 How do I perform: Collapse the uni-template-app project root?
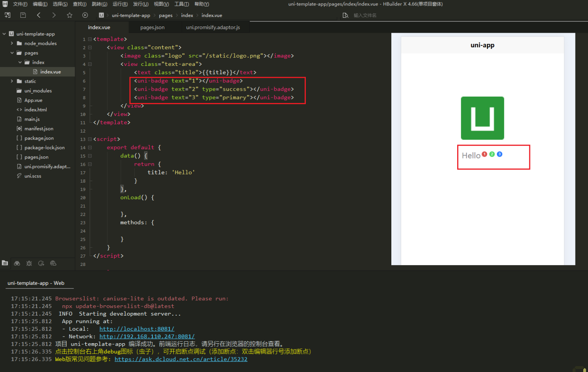4,34
